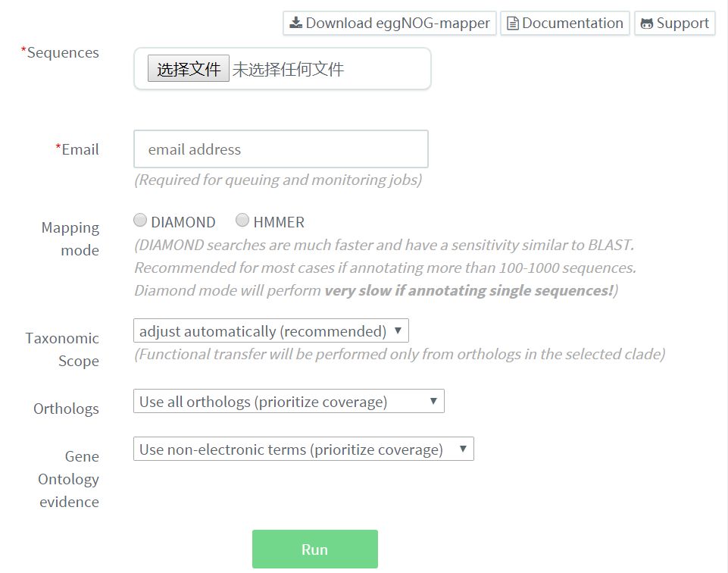Open the Taxonomic Scope dropdown
This screenshot has height=573, width=728.
pyautogui.click(x=270, y=331)
